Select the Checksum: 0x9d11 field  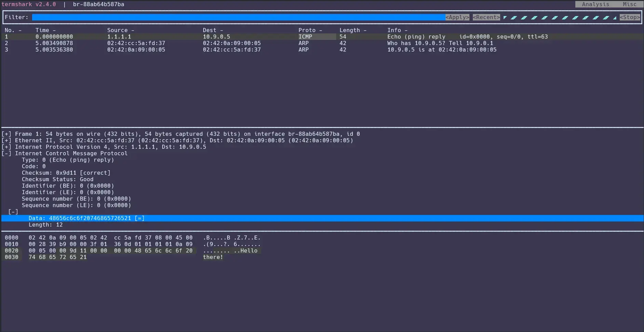66,173
